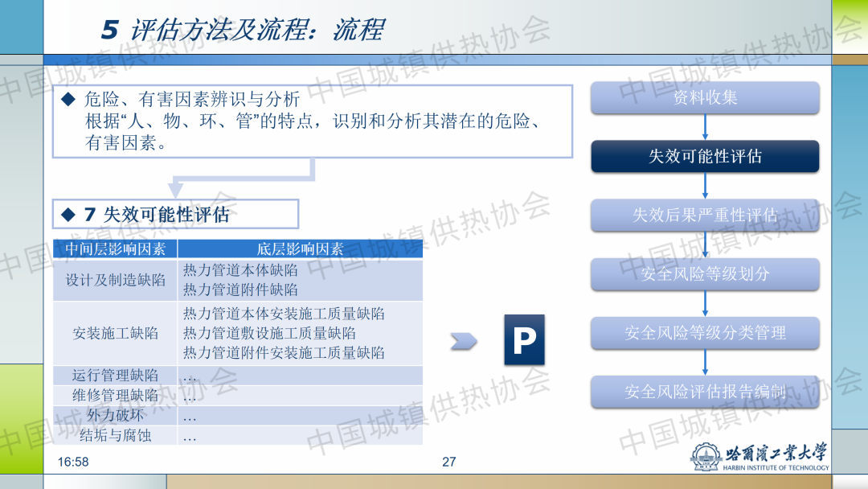The image size is (868, 489).
Task: Click the arrow below the 资料收集 box
Action: click(705, 126)
